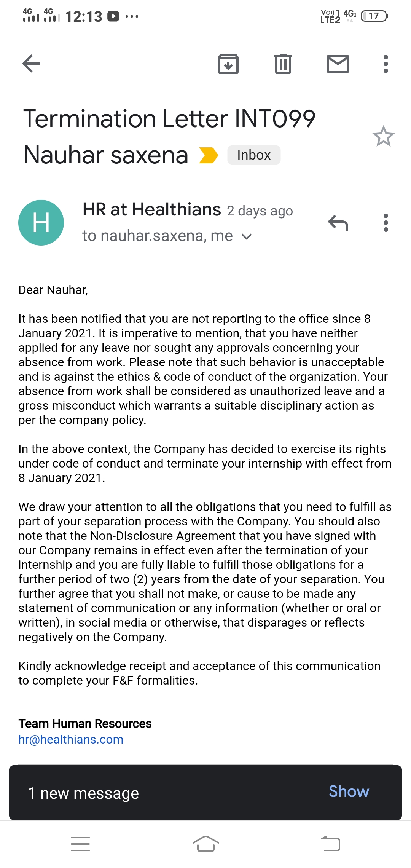This screenshot has height=868, width=411.
Task: Open the message options three-dot menu
Action: click(x=386, y=223)
